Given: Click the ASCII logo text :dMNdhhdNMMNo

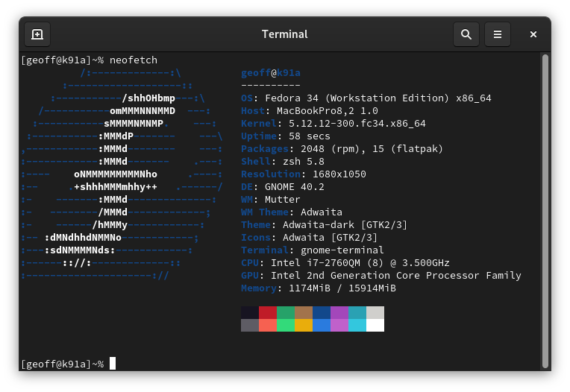Looking at the screenshot, I should 83,238.
